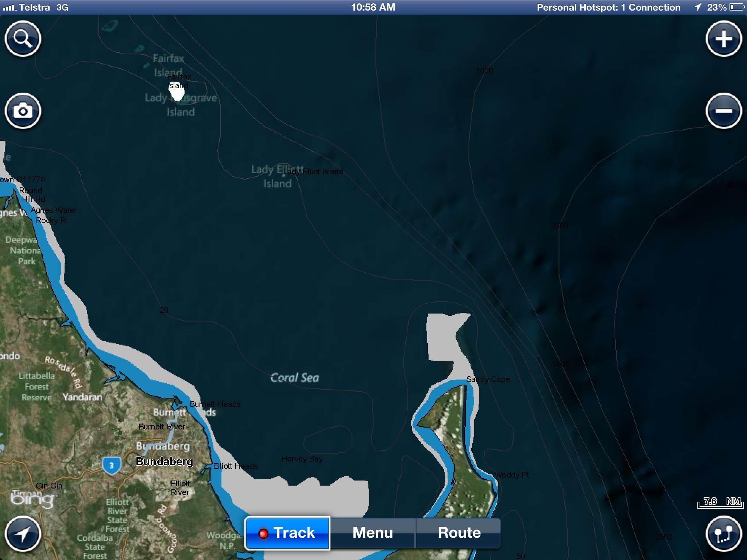The image size is (747, 560).
Task: Tap the battery indicator in status bar
Action: [x=736, y=7]
